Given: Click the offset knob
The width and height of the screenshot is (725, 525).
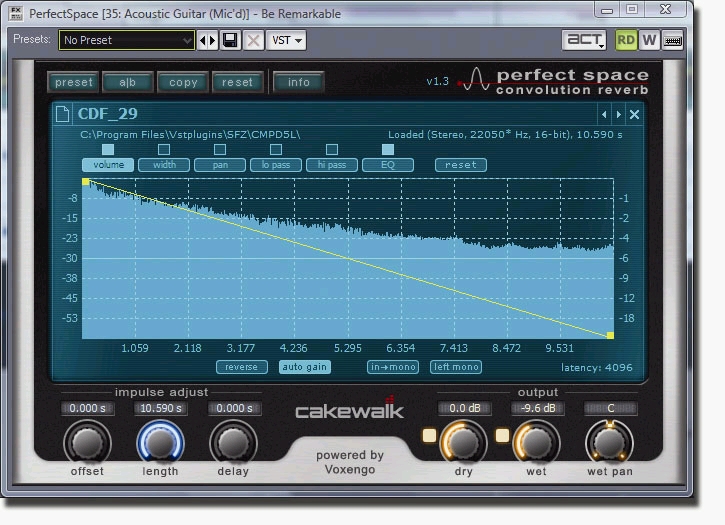Looking at the screenshot, I should coord(87,442).
